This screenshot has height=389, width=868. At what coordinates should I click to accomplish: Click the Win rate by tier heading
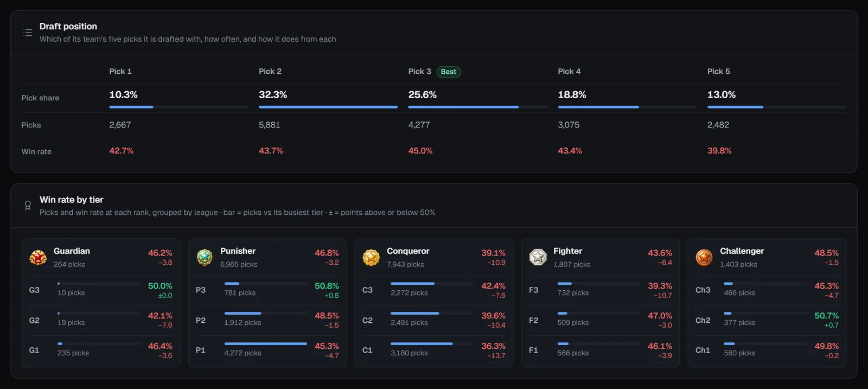coord(72,200)
